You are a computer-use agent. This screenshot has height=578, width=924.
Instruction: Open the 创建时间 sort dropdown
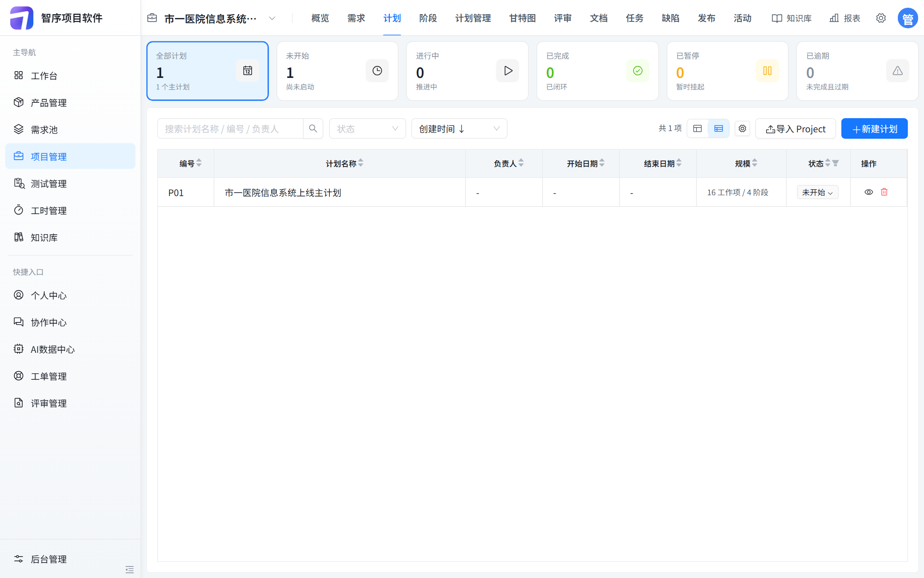pos(459,129)
